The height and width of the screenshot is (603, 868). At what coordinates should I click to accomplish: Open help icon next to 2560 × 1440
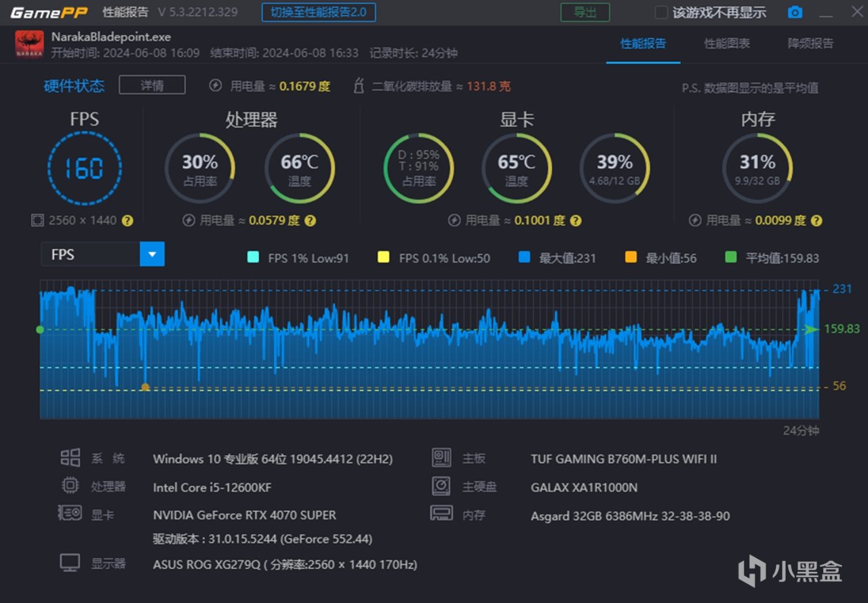click(127, 220)
